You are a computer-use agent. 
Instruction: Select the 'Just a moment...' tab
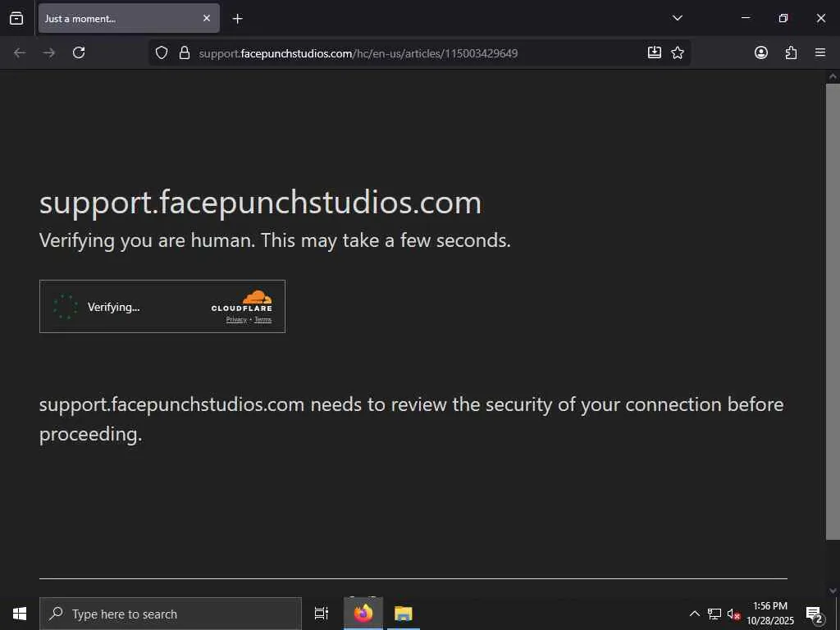click(129, 18)
